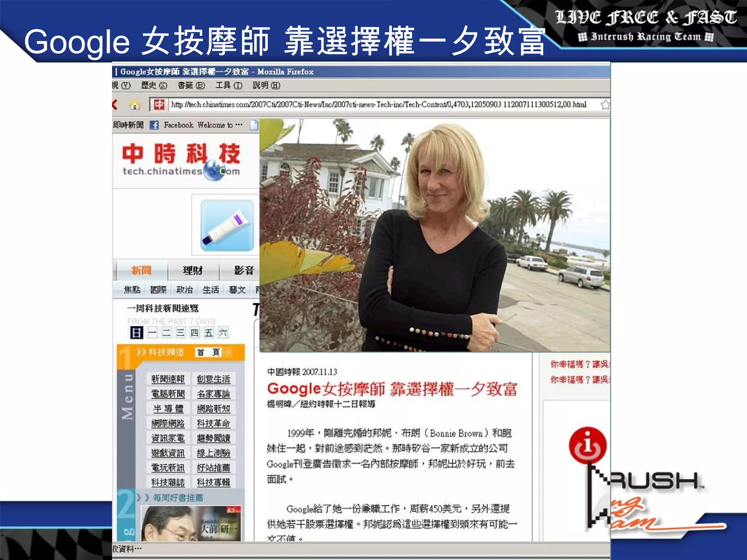The height and width of the screenshot is (560, 747).
Task: Open the 新聞速報 menu link
Action: (168, 379)
